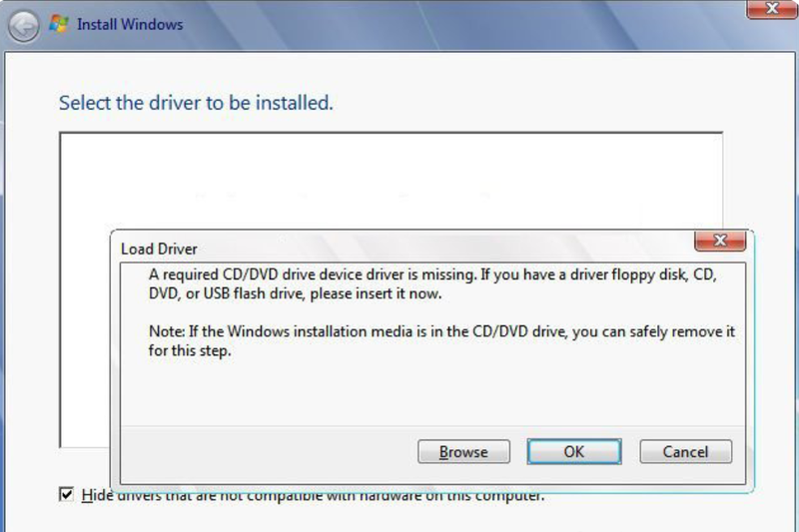Click the Windows flag icon
The image size is (799, 532).
coord(59,23)
